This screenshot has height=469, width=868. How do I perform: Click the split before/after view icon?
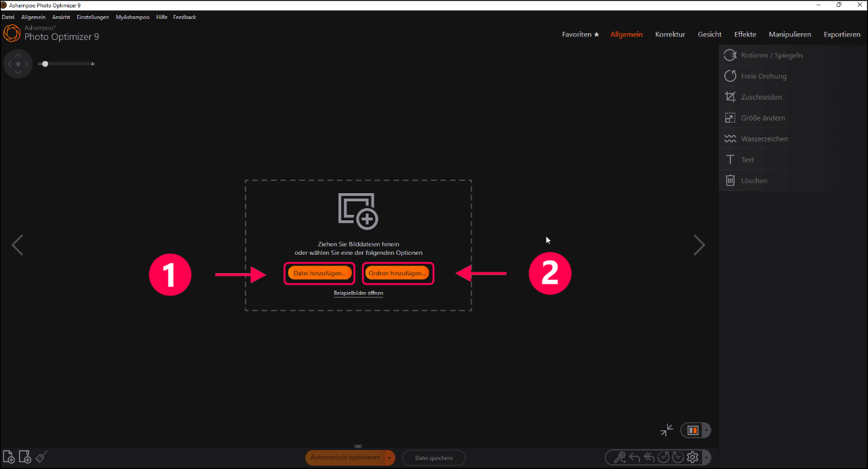click(x=693, y=430)
